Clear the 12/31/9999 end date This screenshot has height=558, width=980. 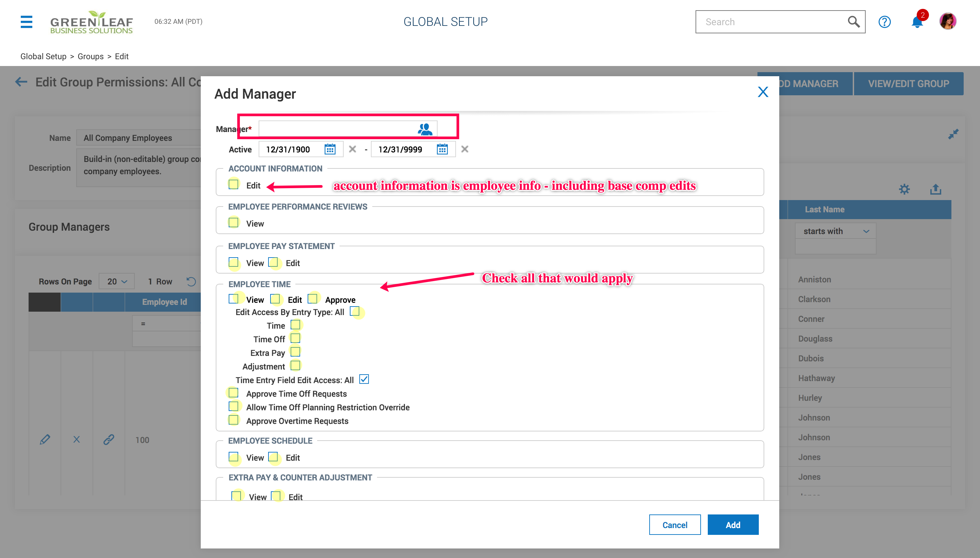tap(464, 149)
